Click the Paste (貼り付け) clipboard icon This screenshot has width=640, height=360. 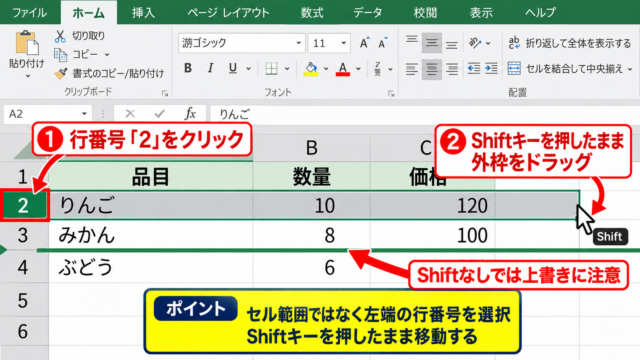coord(27,43)
